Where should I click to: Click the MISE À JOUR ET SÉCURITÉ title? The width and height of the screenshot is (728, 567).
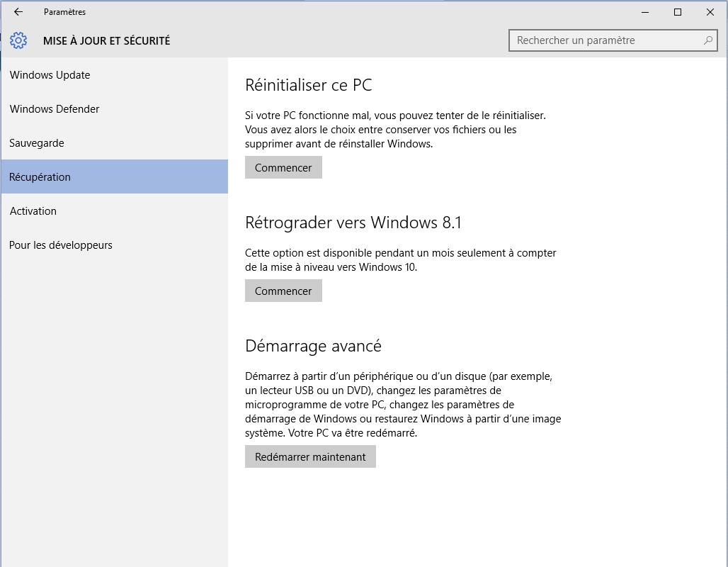[107, 41]
